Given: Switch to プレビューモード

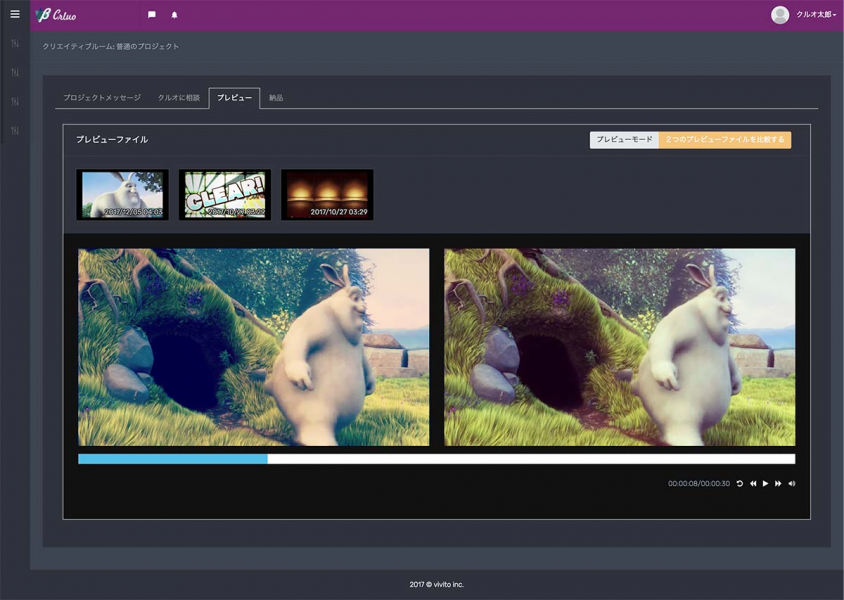Looking at the screenshot, I should coord(624,140).
